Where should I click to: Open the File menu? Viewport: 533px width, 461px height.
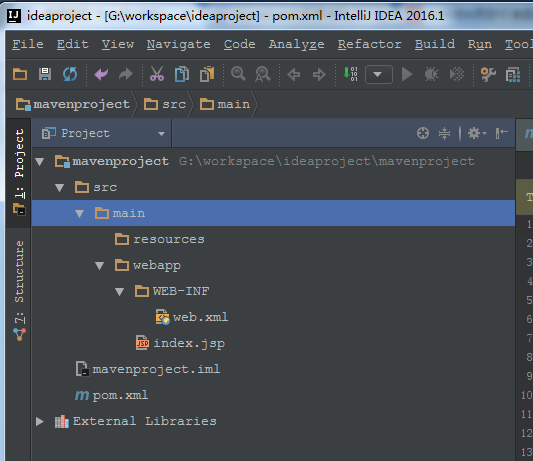click(28, 44)
